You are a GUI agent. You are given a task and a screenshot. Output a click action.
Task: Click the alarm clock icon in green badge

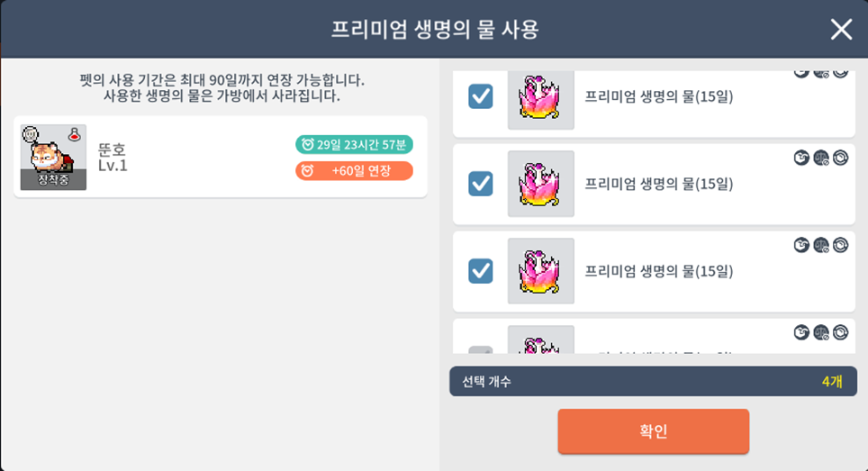coord(307,144)
